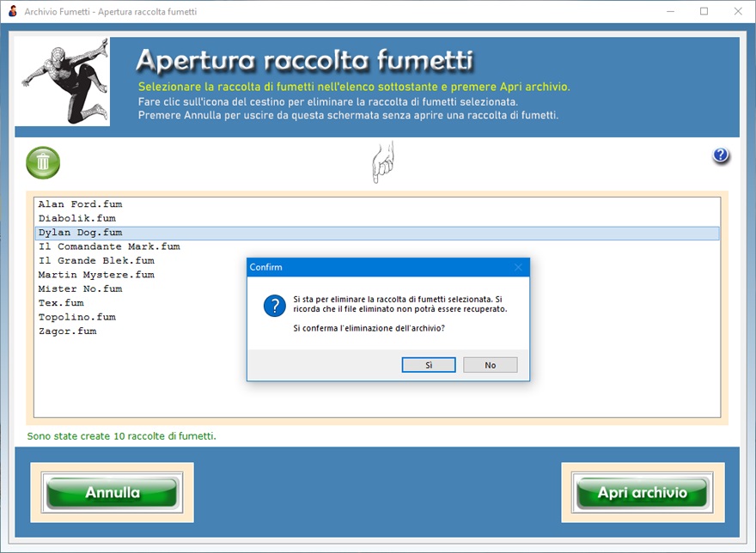Image resolution: width=756 pixels, height=553 pixels.
Task: Confirm deletion with the Sì button
Action: 429,365
